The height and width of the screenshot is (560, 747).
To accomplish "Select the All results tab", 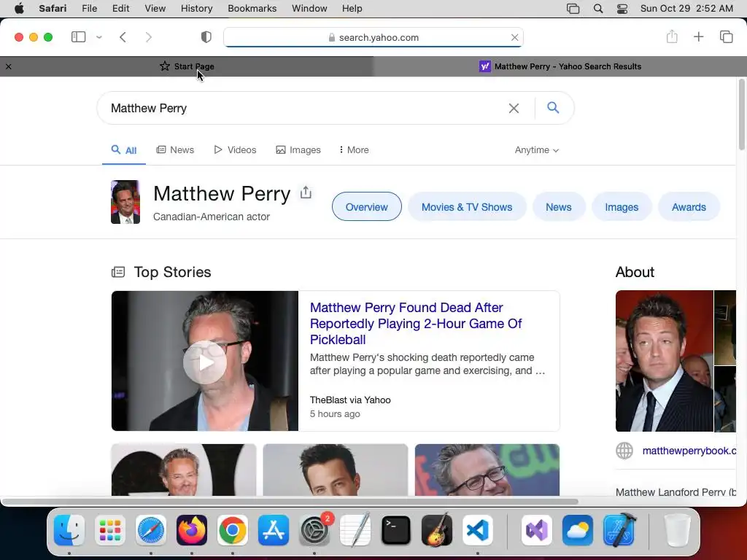I will point(124,150).
